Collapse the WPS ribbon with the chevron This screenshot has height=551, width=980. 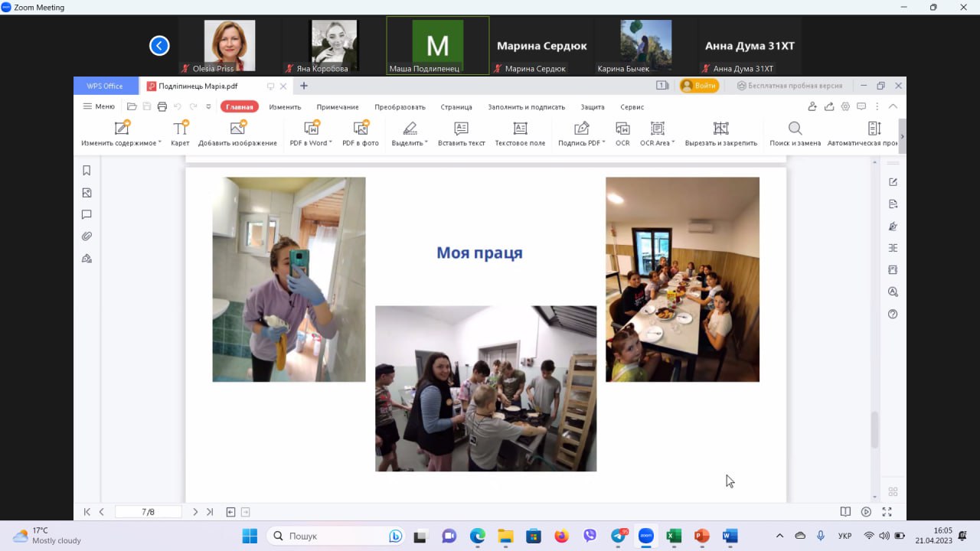(893, 106)
